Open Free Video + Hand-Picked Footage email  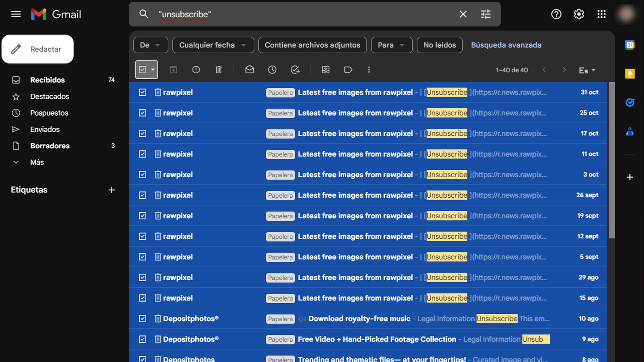point(368,339)
